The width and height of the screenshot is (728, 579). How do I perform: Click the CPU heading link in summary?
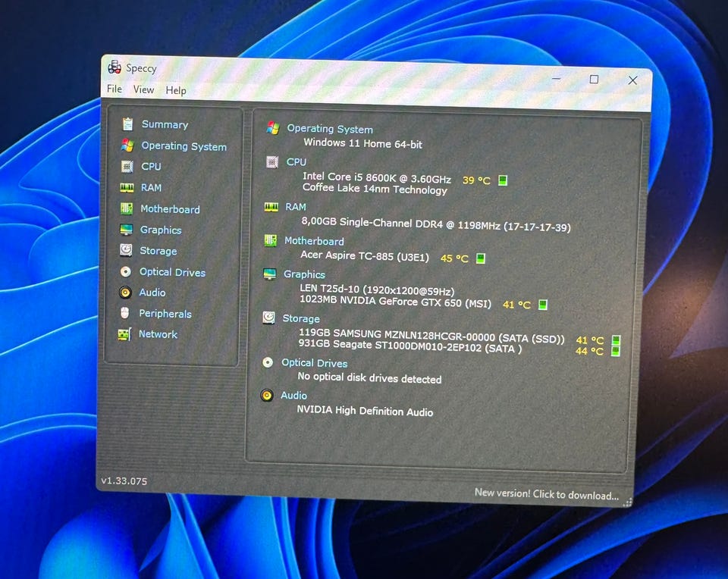tap(297, 162)
